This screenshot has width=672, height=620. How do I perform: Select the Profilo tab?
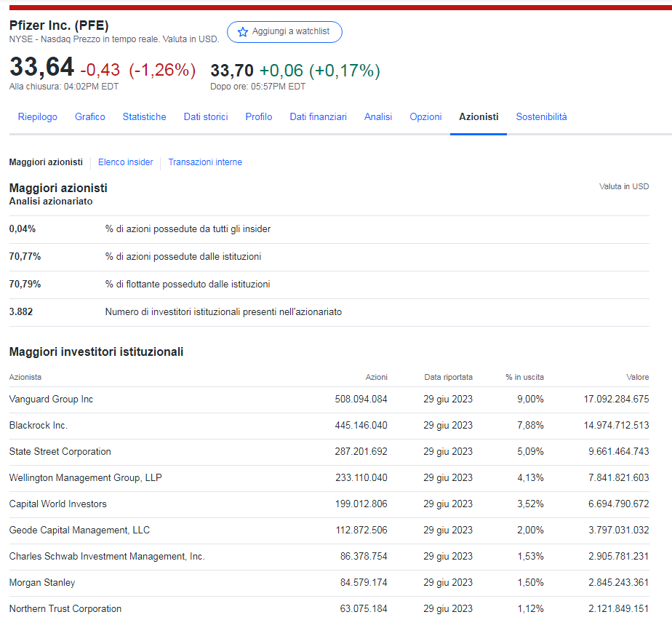pyautogui.click(x=259, y=116)
